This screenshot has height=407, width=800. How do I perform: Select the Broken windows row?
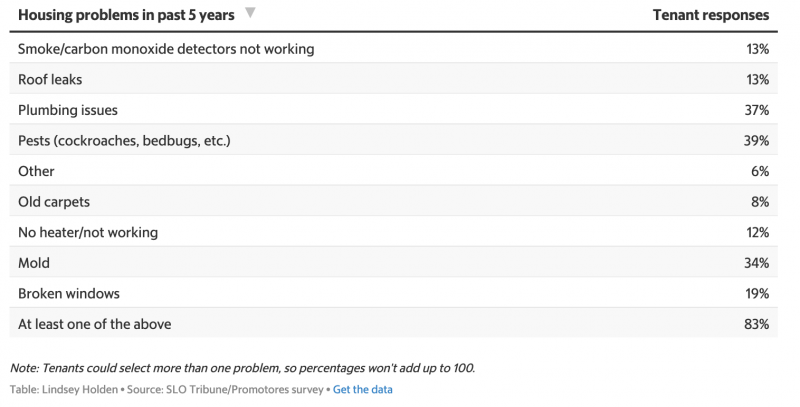393,294
